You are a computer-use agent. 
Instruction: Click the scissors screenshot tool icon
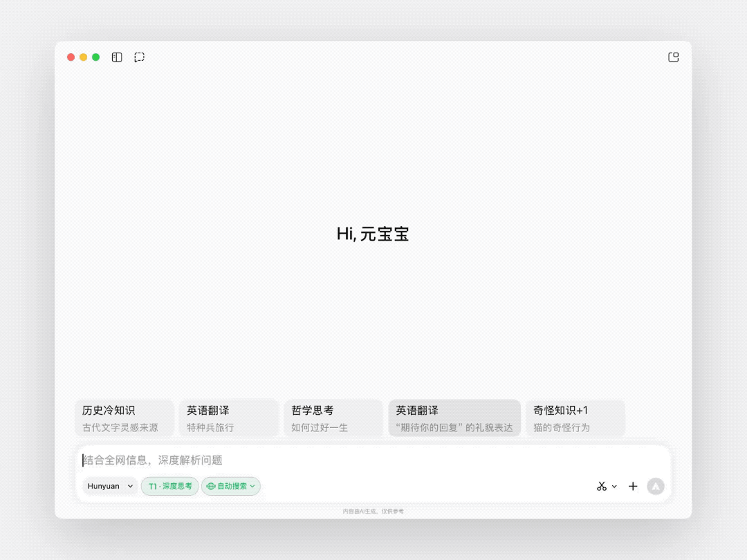coord(601,487)
